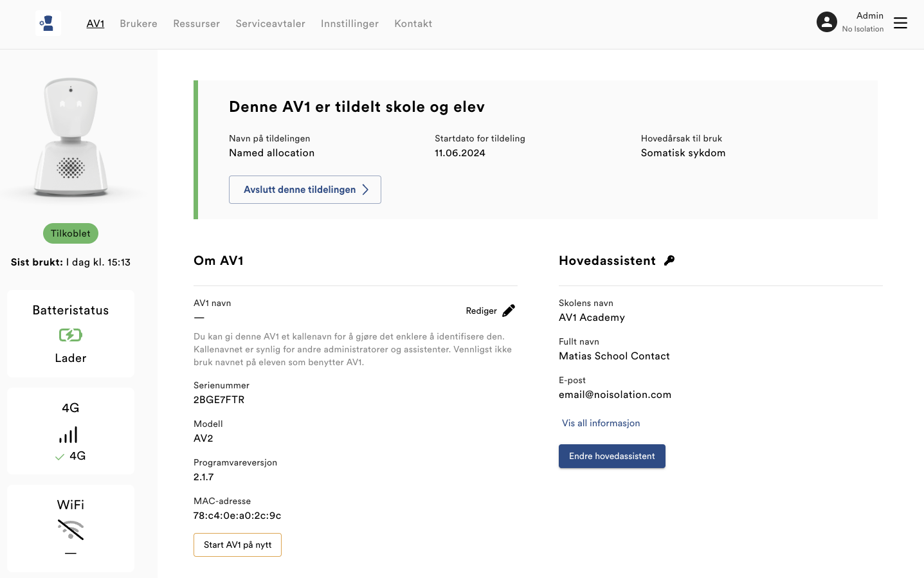924x578 pixels.
Task: Open the hamburger menu icon
Action: click(900, 23)
